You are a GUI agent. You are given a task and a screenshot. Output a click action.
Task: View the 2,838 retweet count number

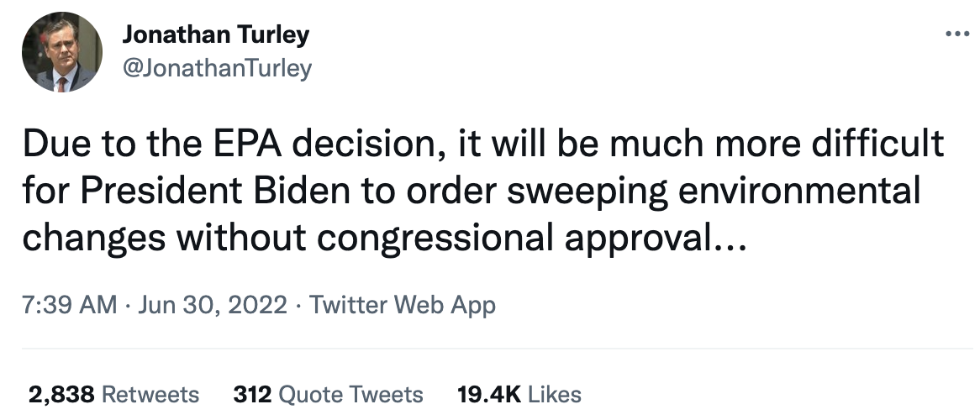coord(64,393)
